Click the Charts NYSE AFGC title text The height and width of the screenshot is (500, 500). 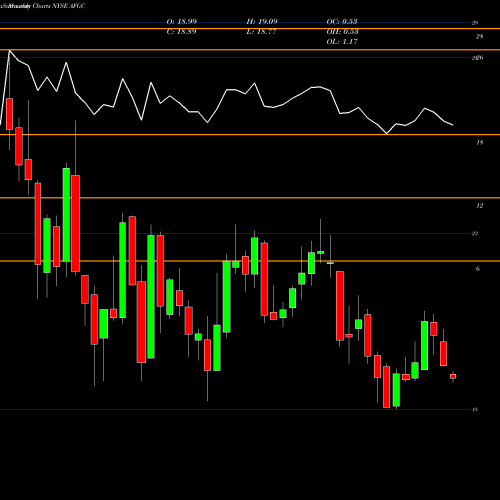[x=59, y=6]
